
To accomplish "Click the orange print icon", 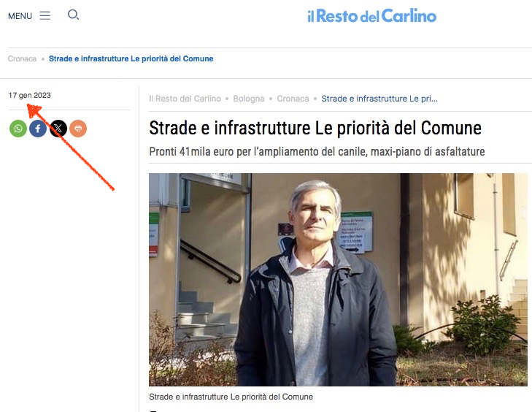I will pyautogui.click(x=78, y=129).
